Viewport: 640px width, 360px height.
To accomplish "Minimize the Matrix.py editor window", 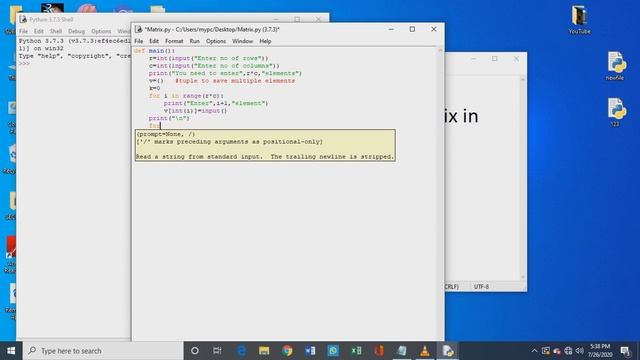I will pos(391,29).
